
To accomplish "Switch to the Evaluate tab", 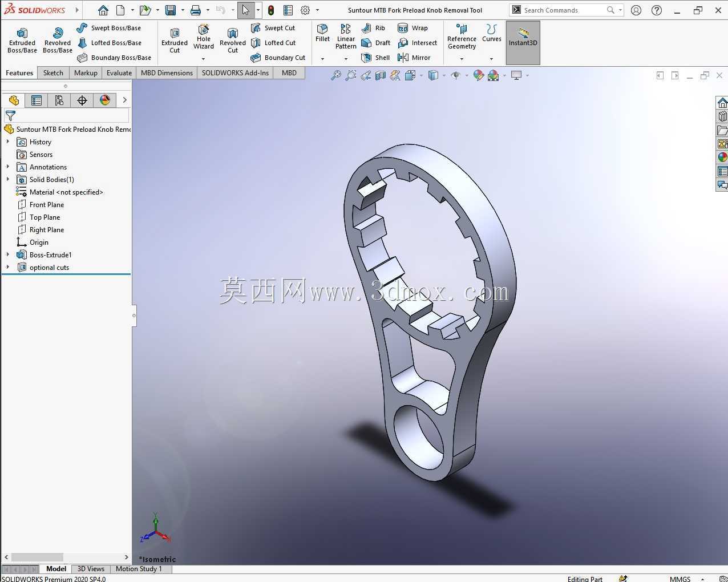I will (119, 73).
